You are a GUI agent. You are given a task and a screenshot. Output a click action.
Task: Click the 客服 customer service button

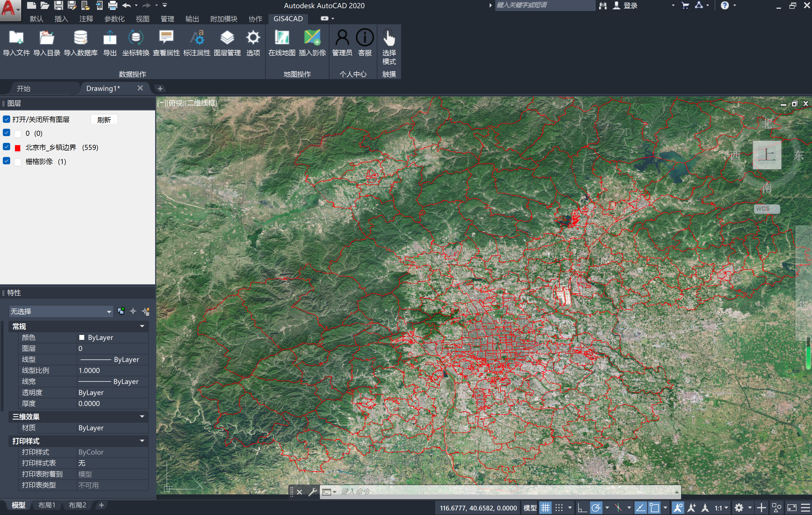click(364, 43)
